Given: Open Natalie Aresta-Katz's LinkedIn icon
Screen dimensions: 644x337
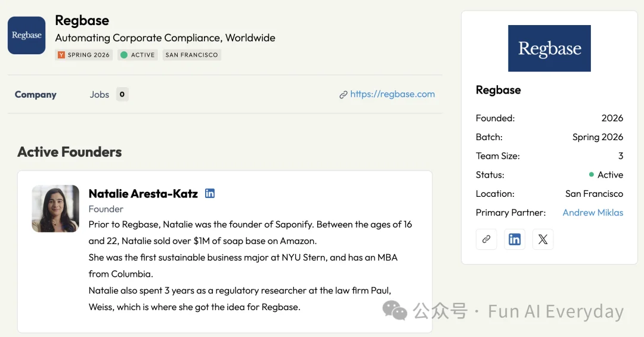Looking at the screenshot, I should pyautogui.click(x=210, y=193).
